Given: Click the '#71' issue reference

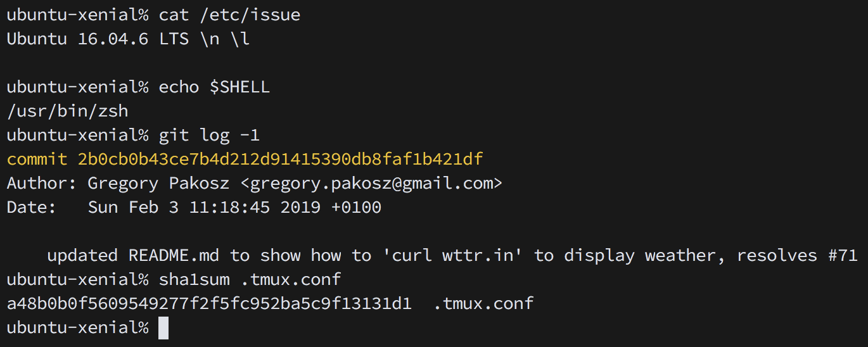Looking at the screenshot, I should click(843, 255).
